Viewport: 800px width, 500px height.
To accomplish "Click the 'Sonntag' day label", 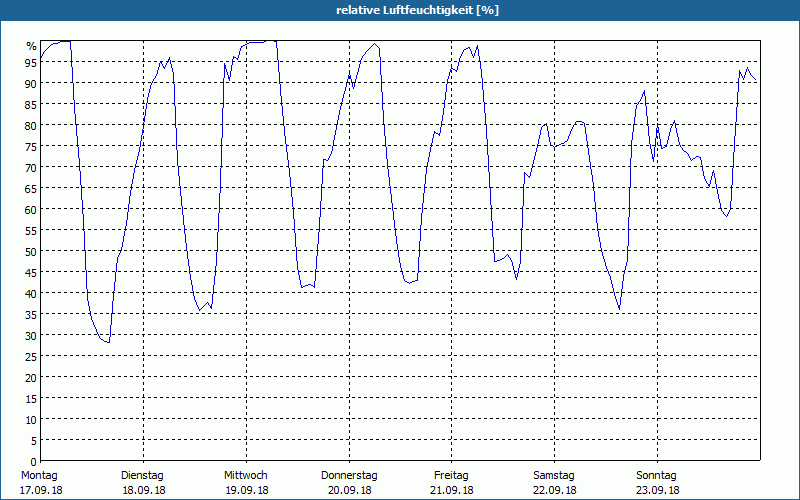I will (x=656, y=476).
